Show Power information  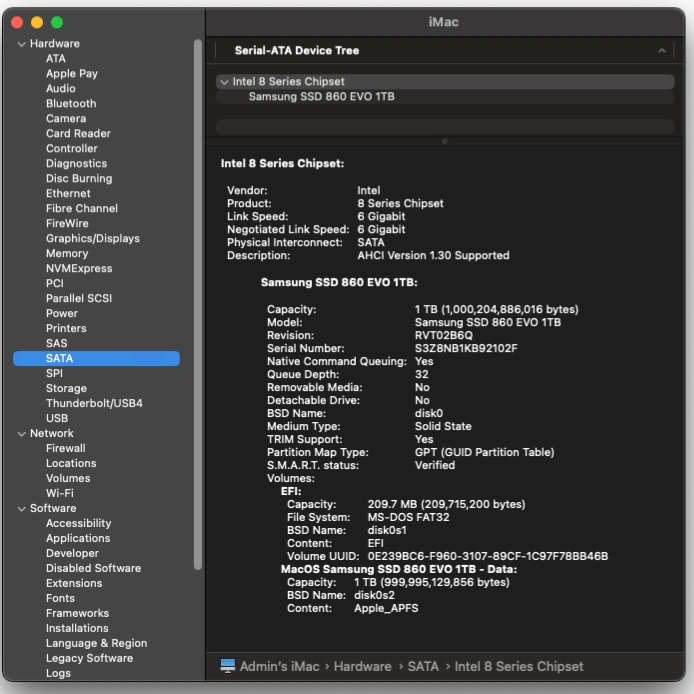point(62,313)
